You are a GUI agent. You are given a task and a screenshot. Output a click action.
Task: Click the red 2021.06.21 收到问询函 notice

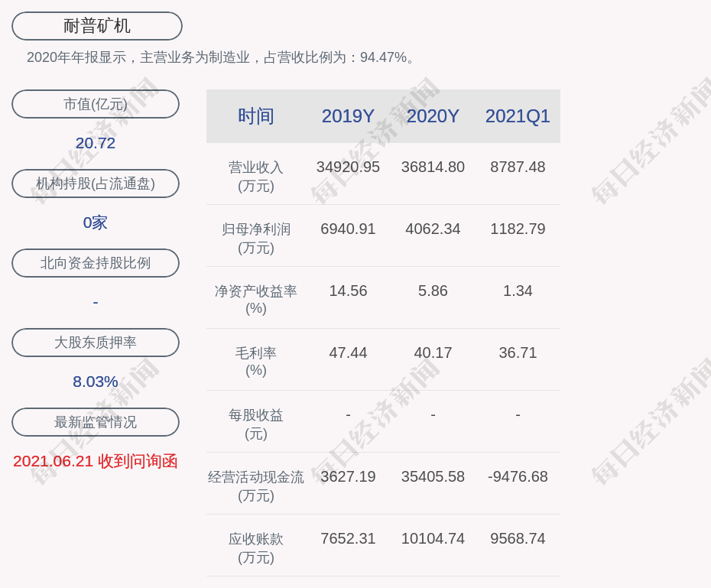96,461
